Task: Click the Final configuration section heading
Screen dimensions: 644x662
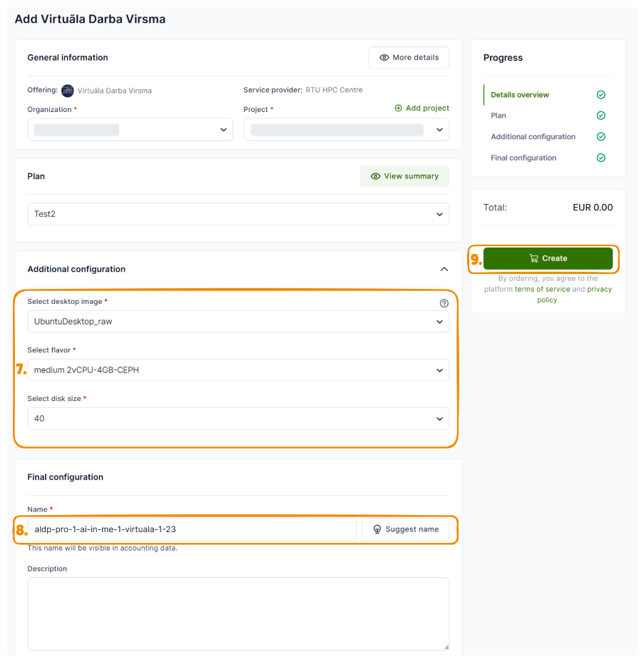Action: 65,477
